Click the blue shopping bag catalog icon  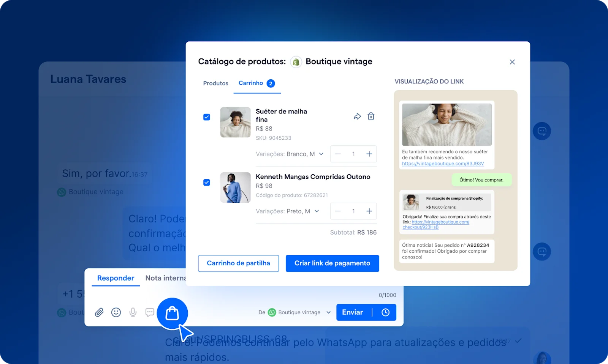pyautogui.click(x=173, y=313)
